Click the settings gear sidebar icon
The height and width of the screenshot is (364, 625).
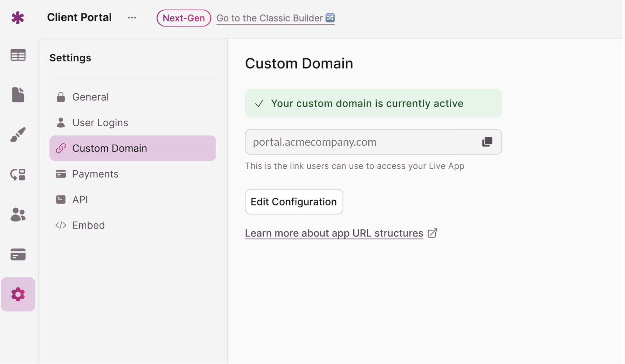click(x=18, y=294)
